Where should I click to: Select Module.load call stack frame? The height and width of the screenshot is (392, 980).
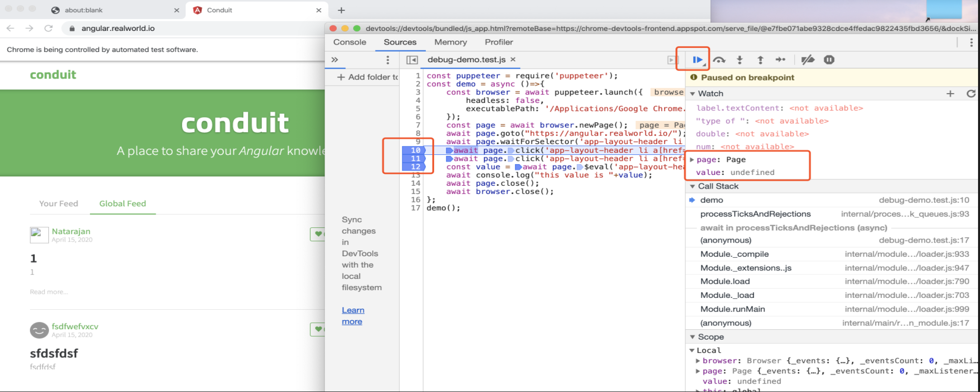click(832, 282)
